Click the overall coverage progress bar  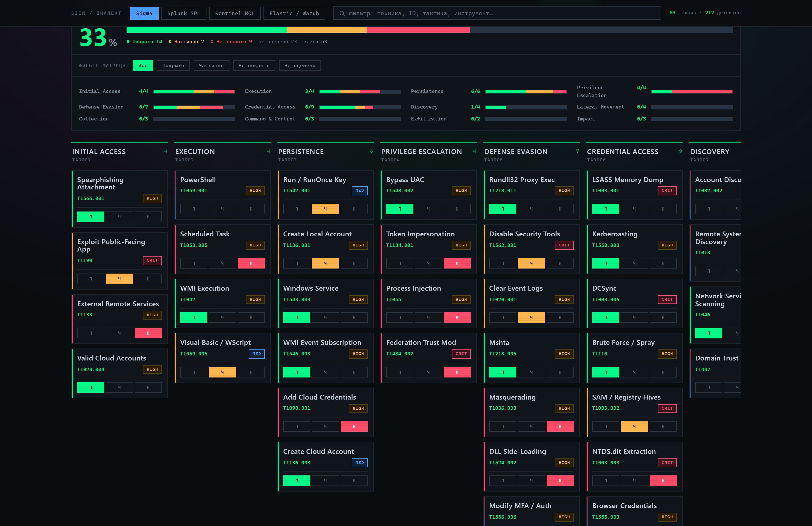429,30
